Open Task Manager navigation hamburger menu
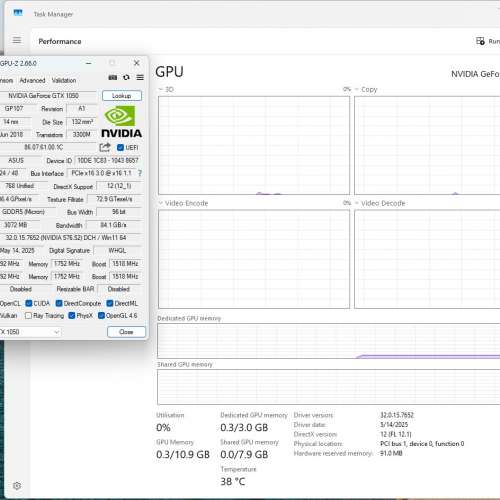500x500 pixels. pyautogui.click(x=17, y=40)
